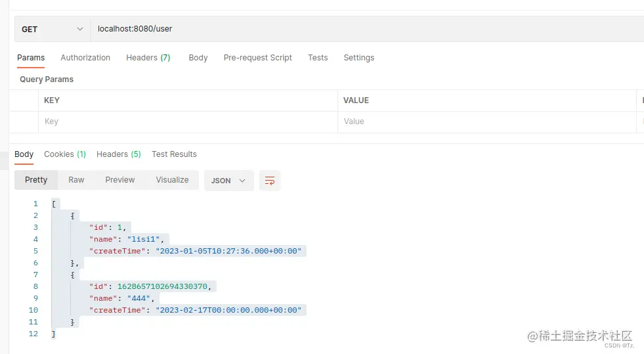644x354 pixels.
Task: Click the 2023-02-17T00:00:00 createTime value
Action: 228,311
